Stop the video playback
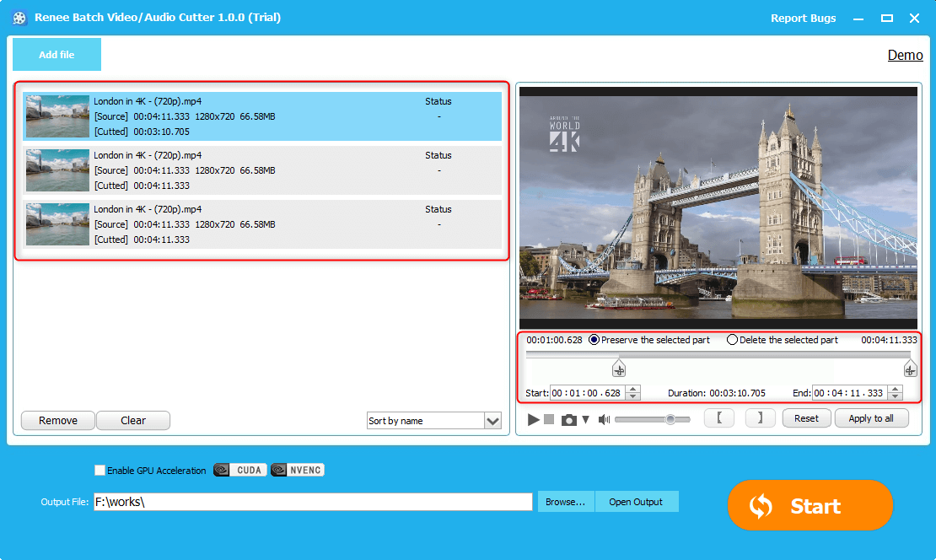 (549, 419)
